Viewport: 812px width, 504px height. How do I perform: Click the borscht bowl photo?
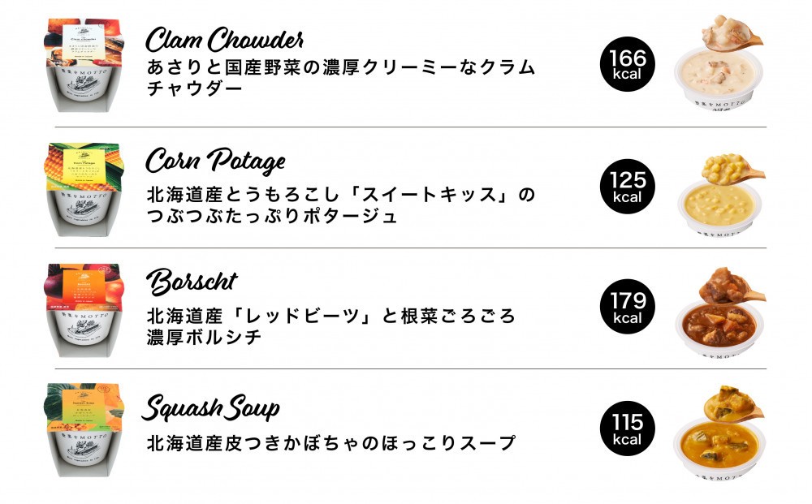[721, 312]
